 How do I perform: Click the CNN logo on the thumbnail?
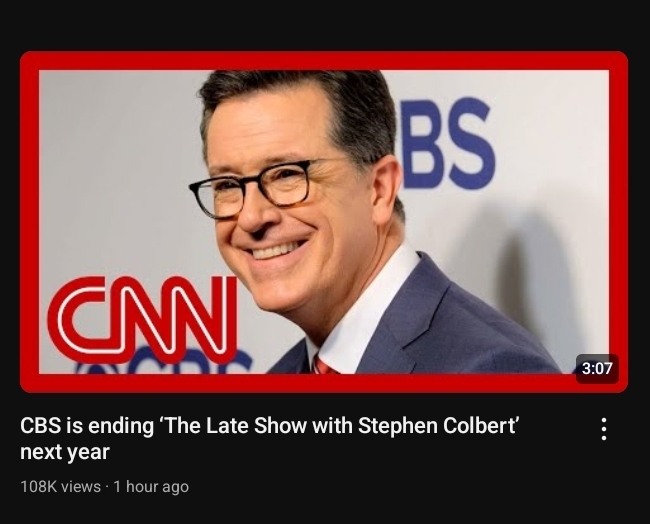click(142, 320)
